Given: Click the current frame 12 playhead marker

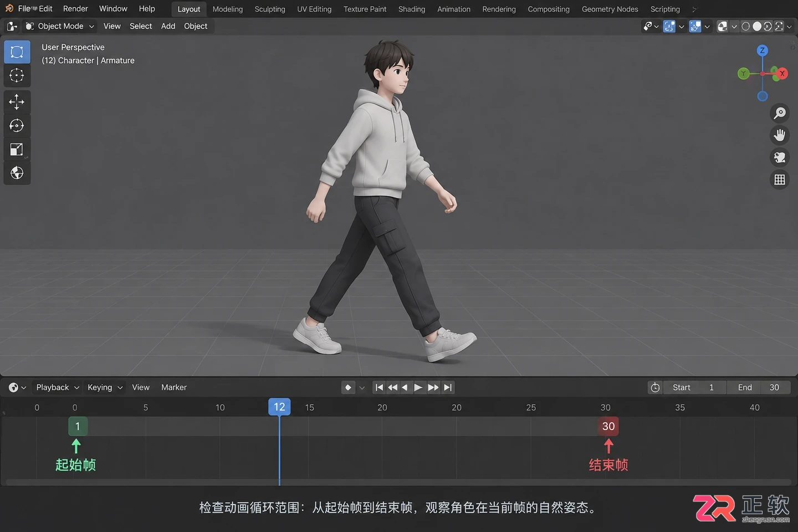Looking at the screenshot, I should (x=279, y=407).
